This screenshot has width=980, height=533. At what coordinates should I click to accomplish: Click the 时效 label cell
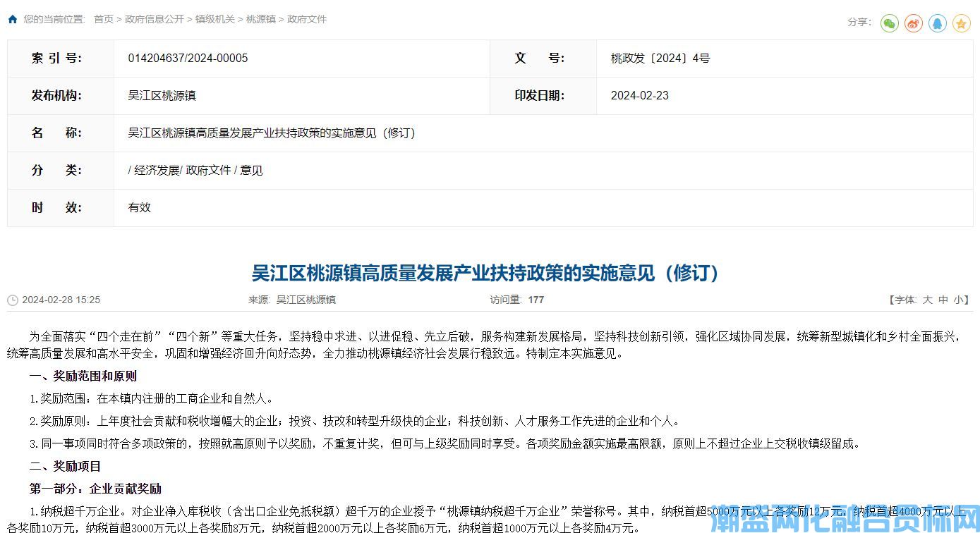pos(61,208)
